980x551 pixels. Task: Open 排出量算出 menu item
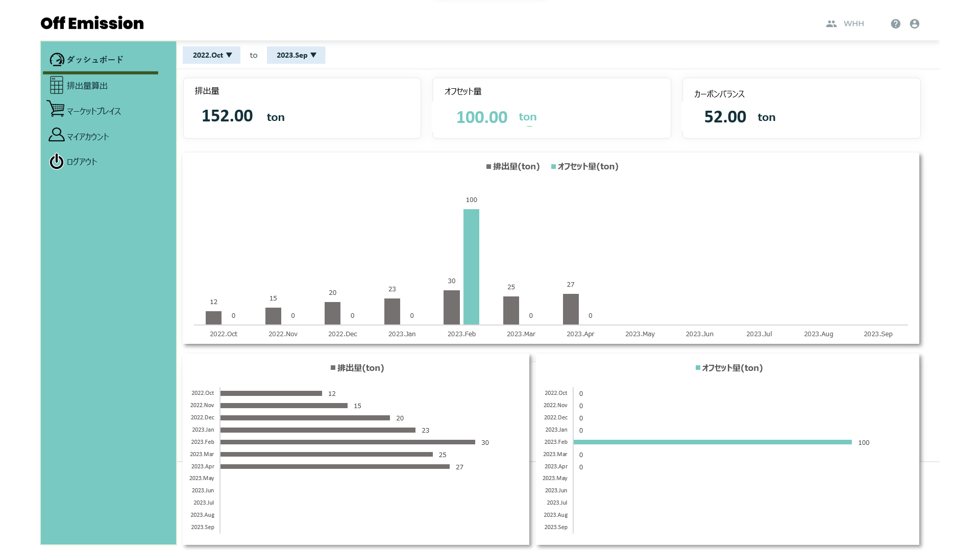pyautogui.click(x=87, y=86)
